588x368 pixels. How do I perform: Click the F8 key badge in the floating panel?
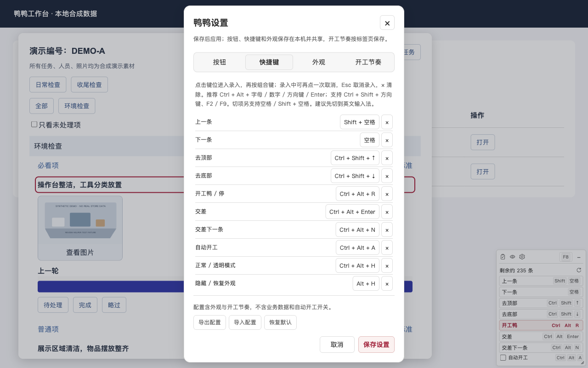[x=565, y=257]
